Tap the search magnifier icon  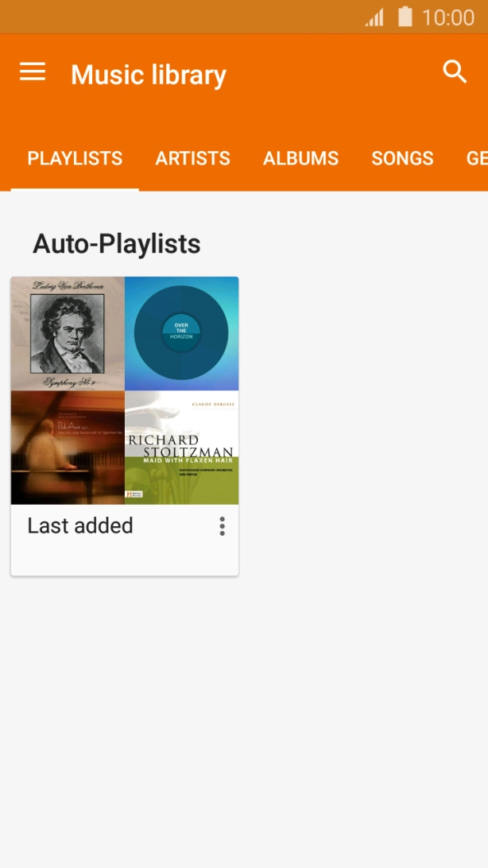coord(455,72)
